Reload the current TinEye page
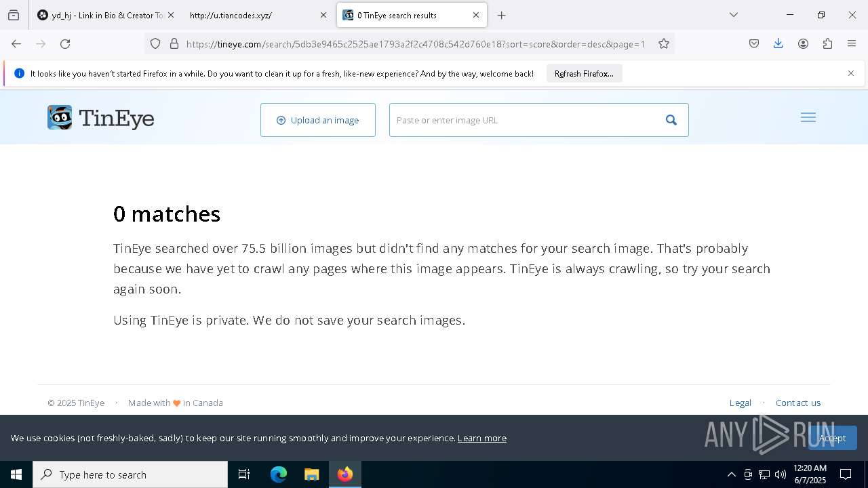Image resolution: width=868 pixels, height=488 pixels. pos(65,44)
